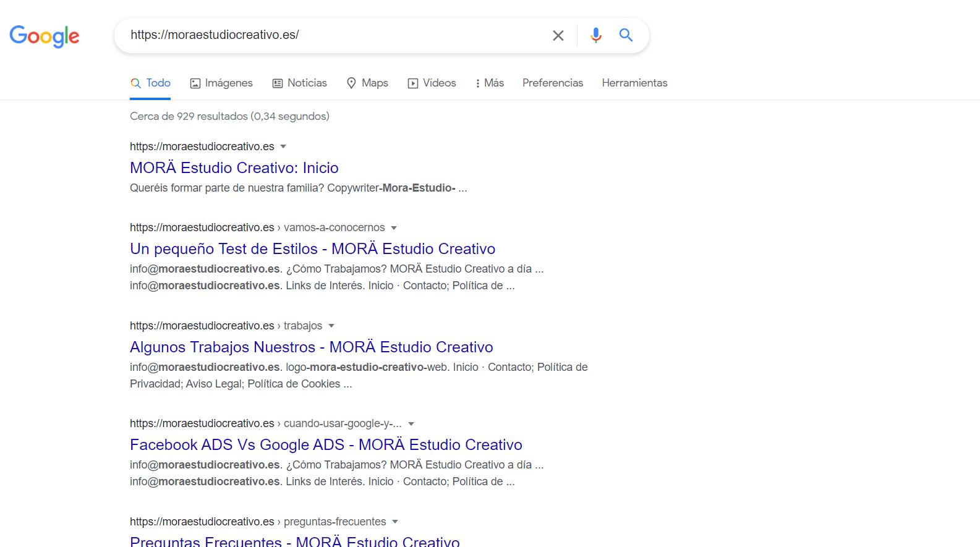Viewport: 980px width, 547px height.
Task: Open Herramientas options
Action: [x=634, y=83]
